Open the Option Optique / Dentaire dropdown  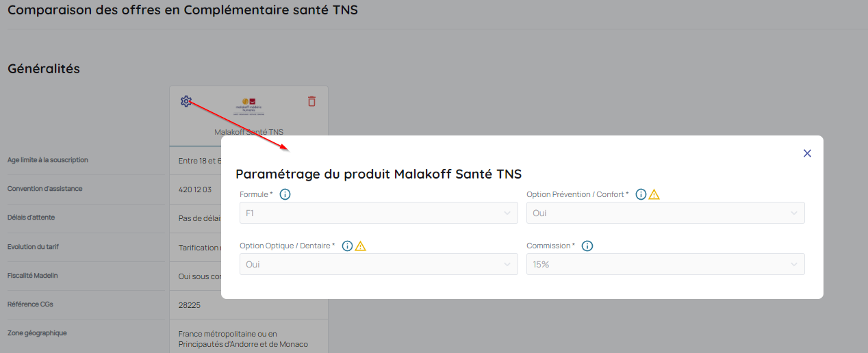click(x=378, y=264)
